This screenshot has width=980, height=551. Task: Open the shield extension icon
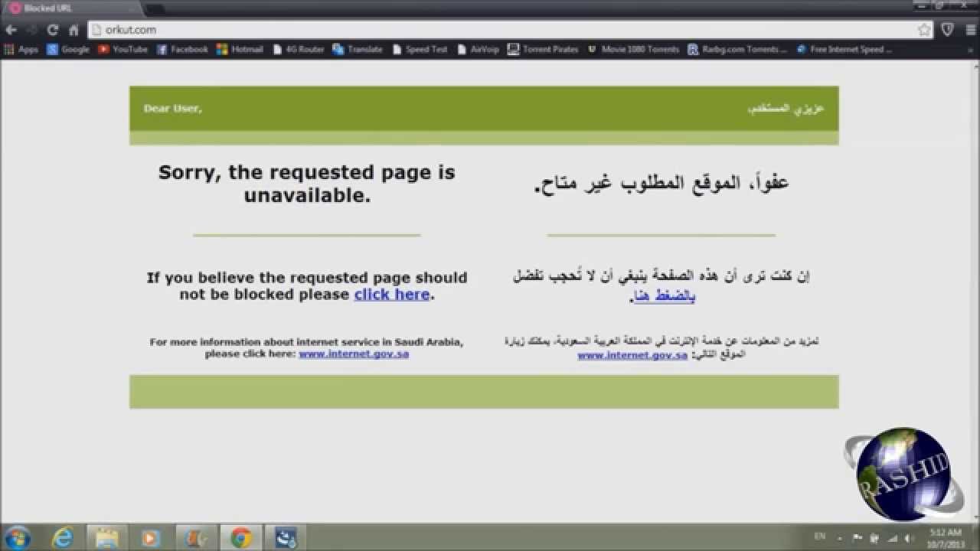tap(948, 30)
